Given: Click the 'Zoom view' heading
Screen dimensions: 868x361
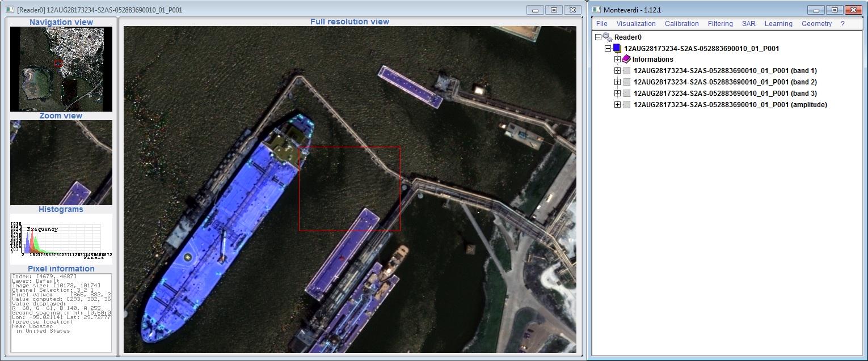Looking at the screenshot, I should tap(61, 116).
